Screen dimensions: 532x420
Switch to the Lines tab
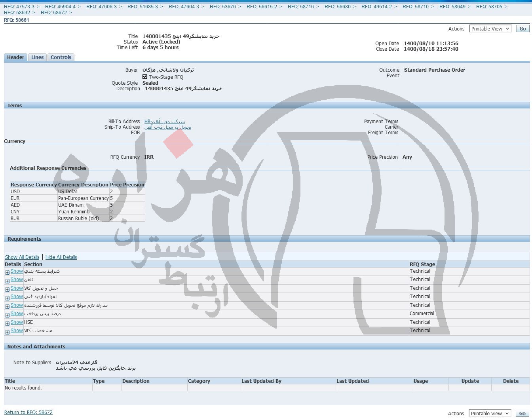point(37,57)
